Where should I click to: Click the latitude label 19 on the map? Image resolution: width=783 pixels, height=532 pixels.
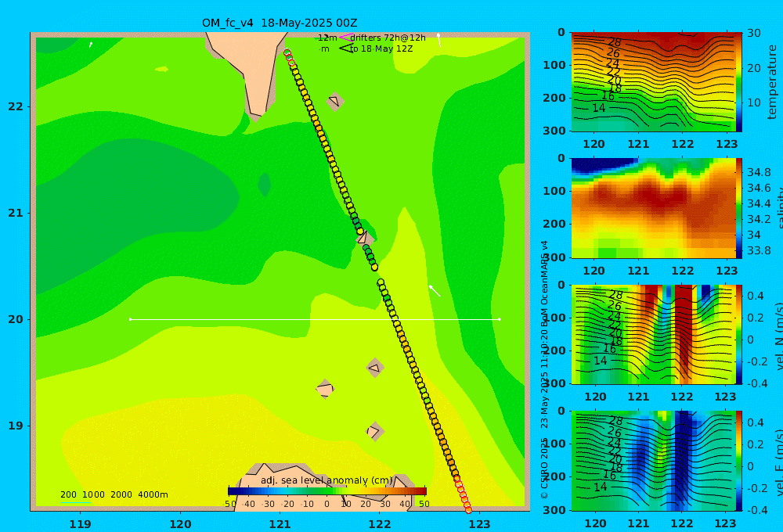point(16,426)
